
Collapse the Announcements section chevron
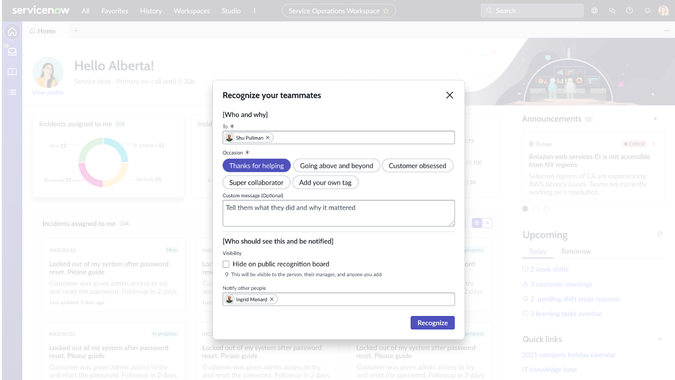point(655,119)
